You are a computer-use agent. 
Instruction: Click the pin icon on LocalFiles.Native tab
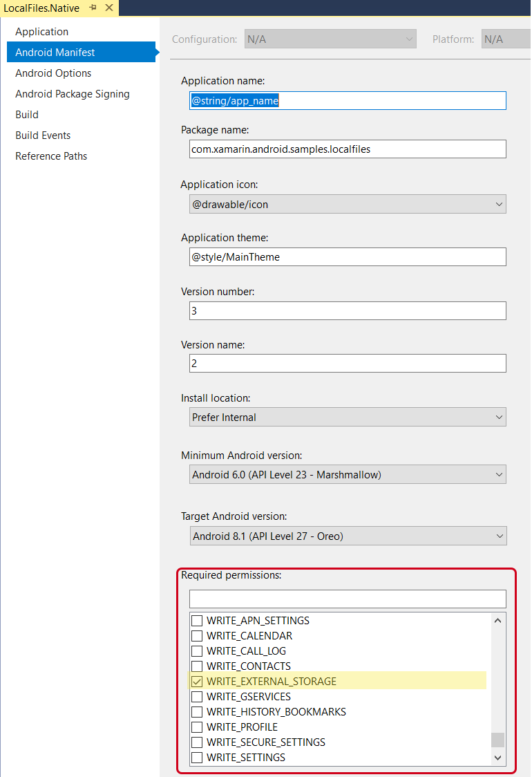pyautogui.click(x=94, y=8)
